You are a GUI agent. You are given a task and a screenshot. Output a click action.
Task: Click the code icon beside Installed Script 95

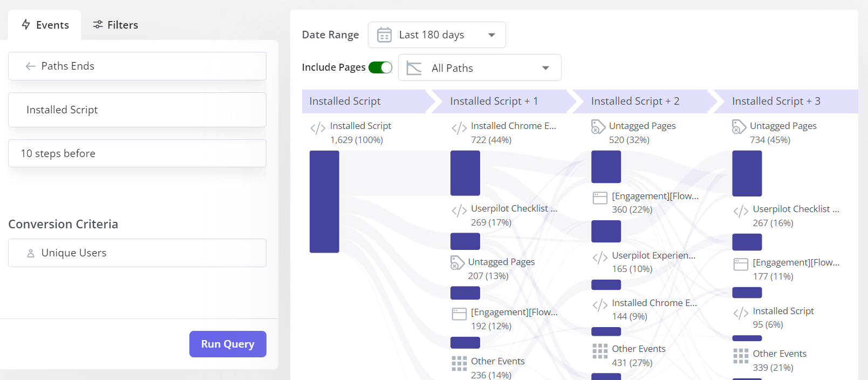[741, 313]
